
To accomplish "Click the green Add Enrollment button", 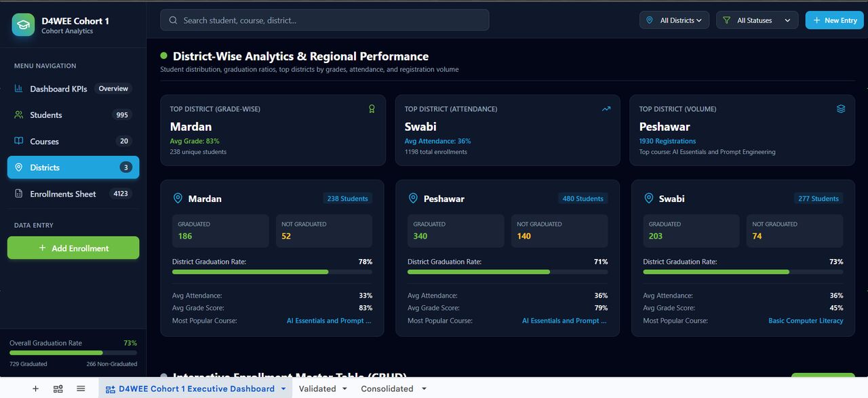I will pyautogui.click(x=73, y=248).
